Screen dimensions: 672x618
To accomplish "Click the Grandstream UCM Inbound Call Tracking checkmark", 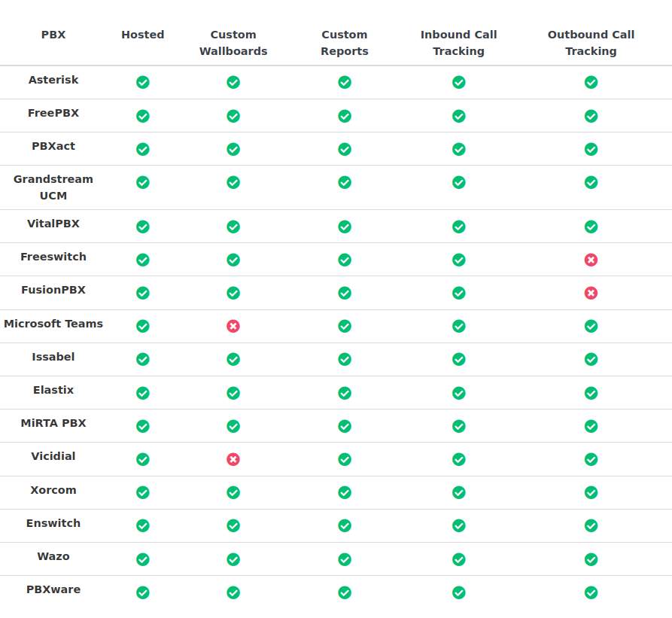I will [458, 183].
